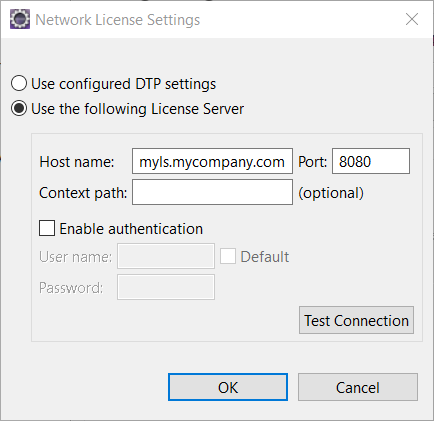
Task: Click the Port label text
Action: [312, 162]
